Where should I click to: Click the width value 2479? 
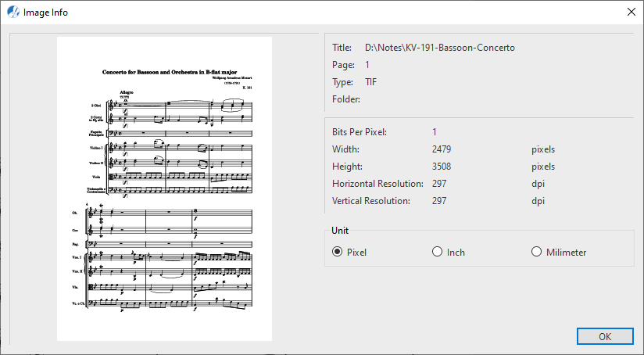click(x=442, y=149)
